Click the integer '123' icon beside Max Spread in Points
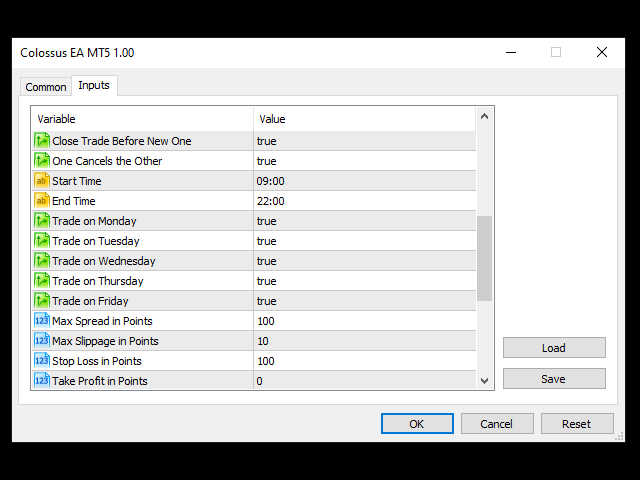Screen dimensions: 640x480 [x=42, y=321]
